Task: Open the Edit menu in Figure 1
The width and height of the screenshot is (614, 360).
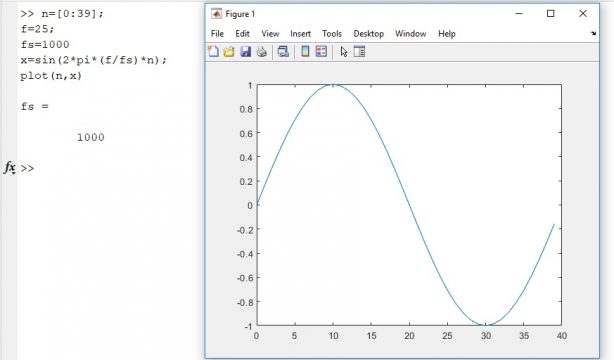Action: pos(242,34)
